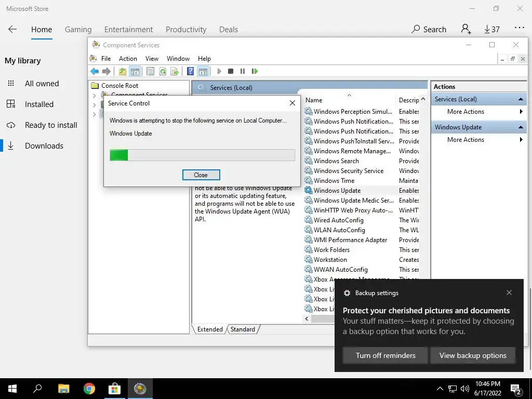Close the Backup settings notification
Screen dimensions: 532x399
click(509, 292)
